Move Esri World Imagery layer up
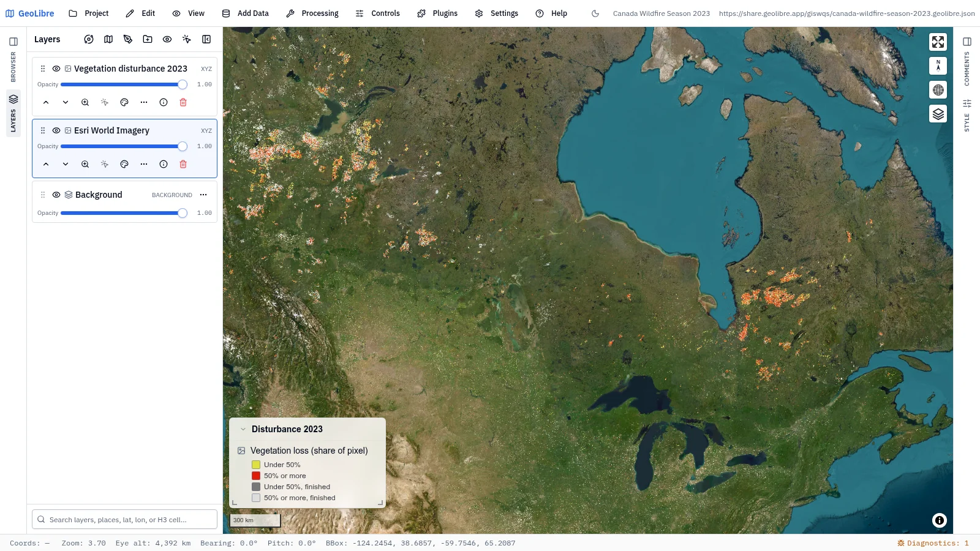 [46, 164]
